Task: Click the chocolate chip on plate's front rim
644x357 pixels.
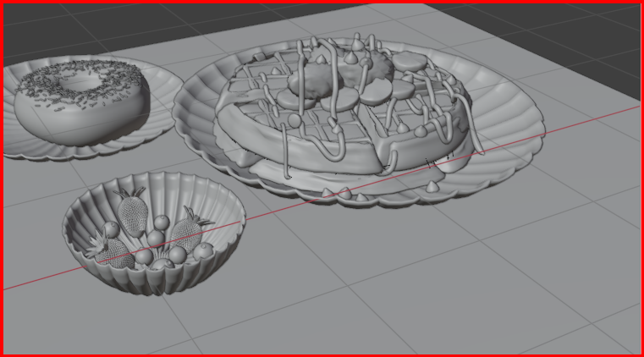Action: click(345, 195)
